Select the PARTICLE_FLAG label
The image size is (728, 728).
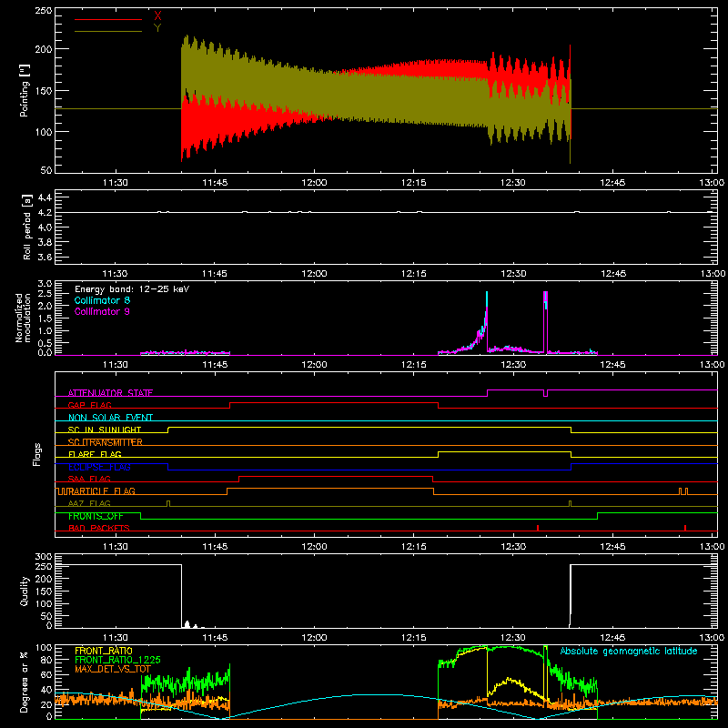tap(101, 491)
